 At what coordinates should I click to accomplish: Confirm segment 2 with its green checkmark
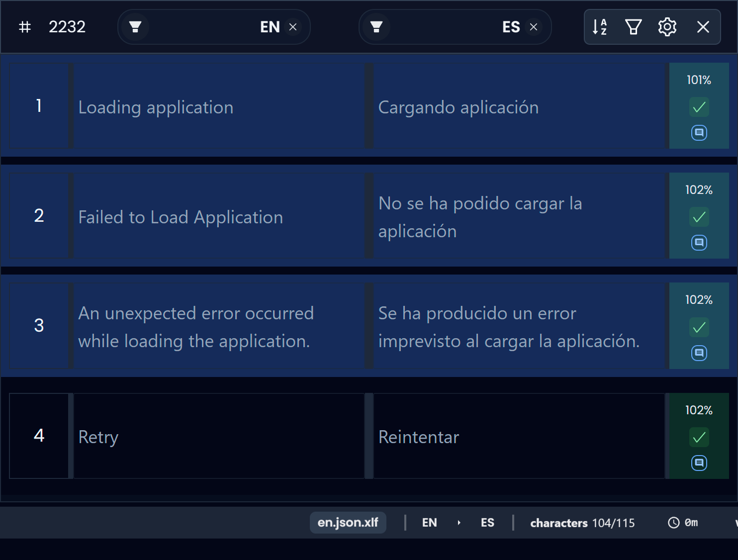click(699, 217)
